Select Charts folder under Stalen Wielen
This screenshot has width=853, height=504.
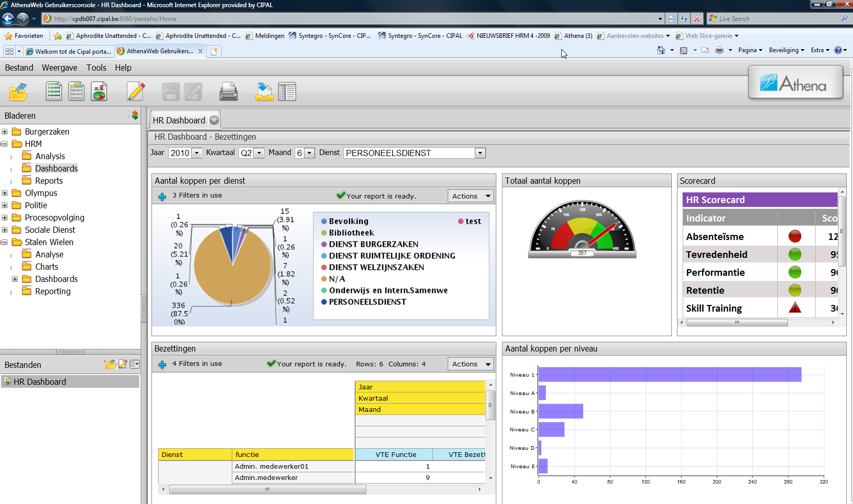pos(47,267)
